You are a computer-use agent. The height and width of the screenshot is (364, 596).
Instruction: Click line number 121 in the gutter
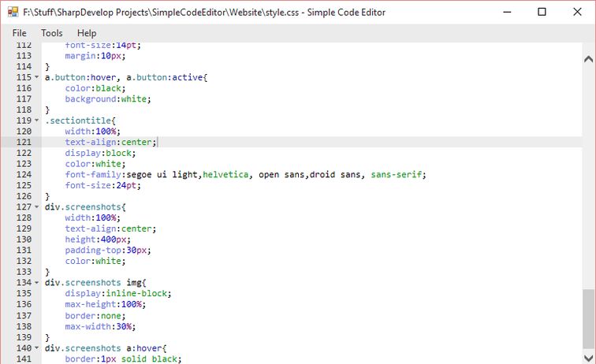click(x=24, y=142)
